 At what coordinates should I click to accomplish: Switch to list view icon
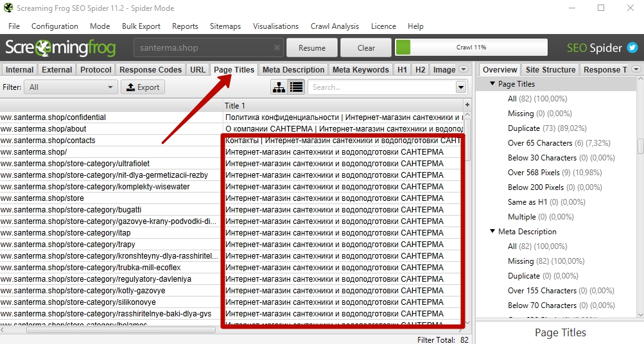coord(296,87)
